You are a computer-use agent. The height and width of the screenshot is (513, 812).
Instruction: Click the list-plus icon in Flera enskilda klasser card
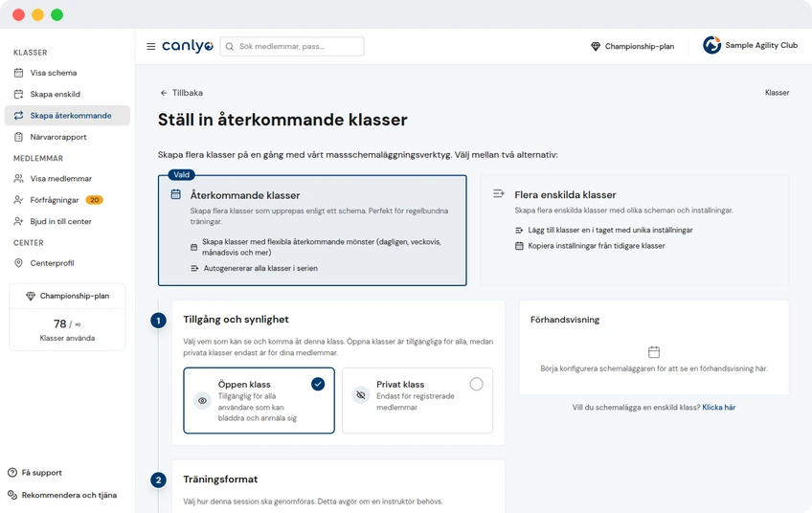[499, 194]
